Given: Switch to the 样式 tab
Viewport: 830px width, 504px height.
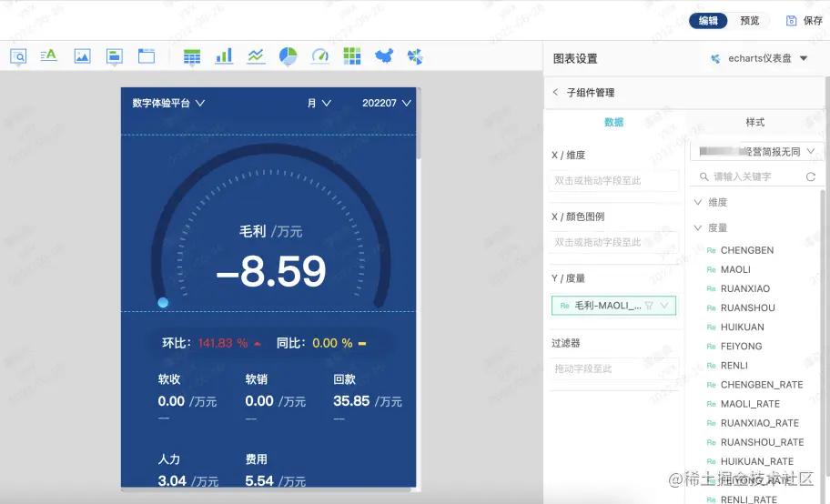Looking at the screenshot, I should (x=754, y=122).
